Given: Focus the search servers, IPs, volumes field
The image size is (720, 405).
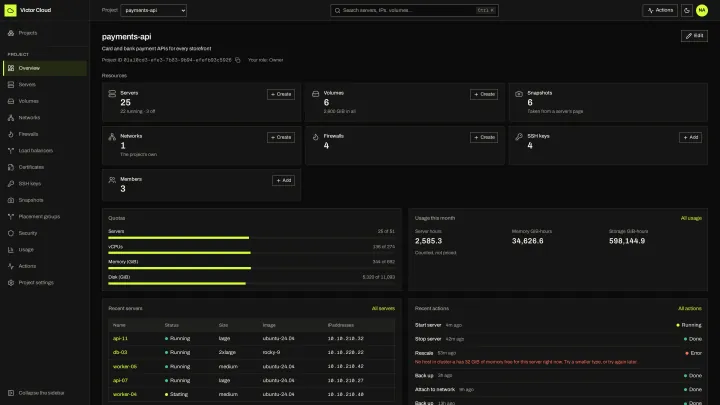Looking at the screenshot, I should click(x=414, y=10).
